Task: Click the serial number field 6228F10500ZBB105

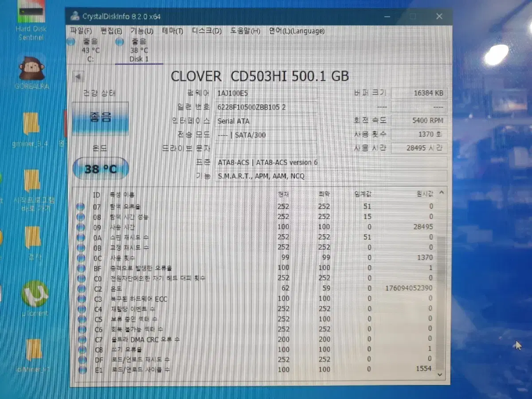Action: point(266,107)
